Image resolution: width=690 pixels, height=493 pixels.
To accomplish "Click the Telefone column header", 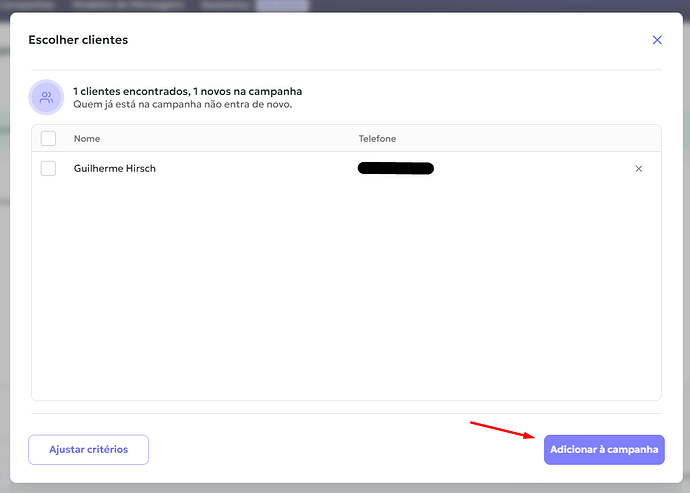I will coord(377,139).
